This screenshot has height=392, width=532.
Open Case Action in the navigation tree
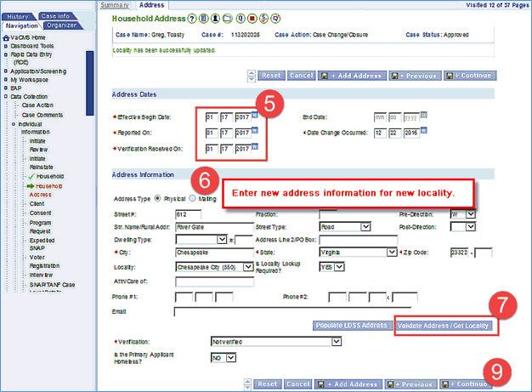coord(37,105)
